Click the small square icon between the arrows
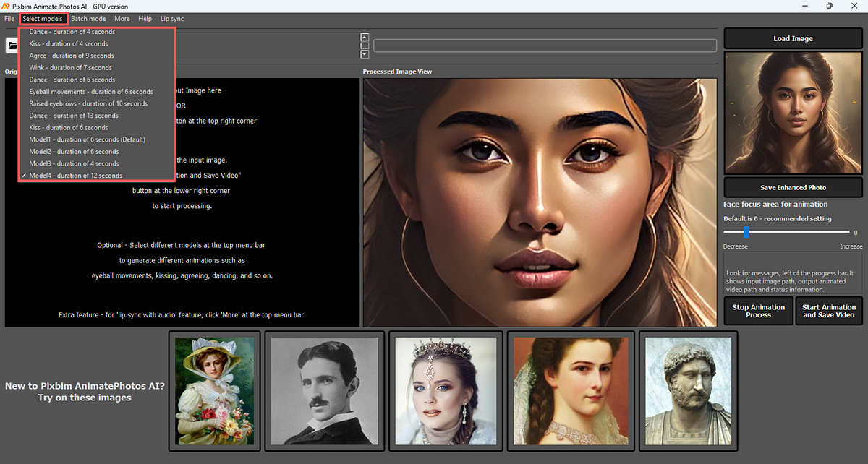This screenshot has height=464, width=868. point(365,45)
